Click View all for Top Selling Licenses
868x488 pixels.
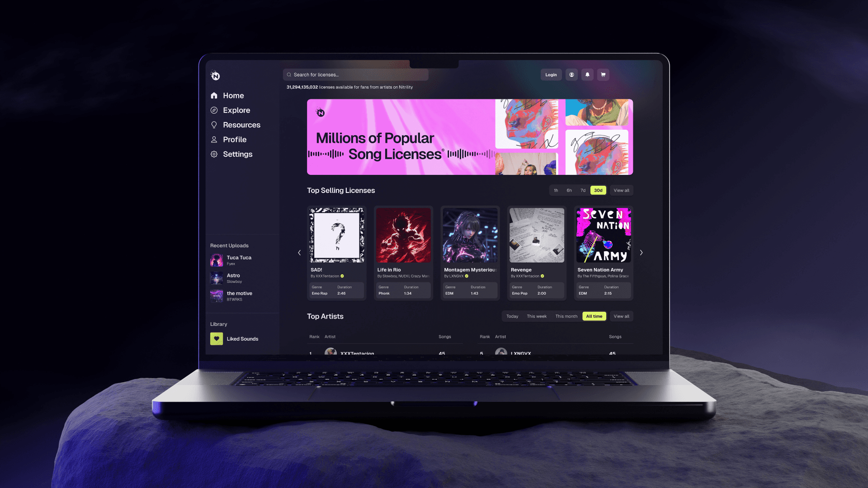pyautogui.click(x=621, y=190)
